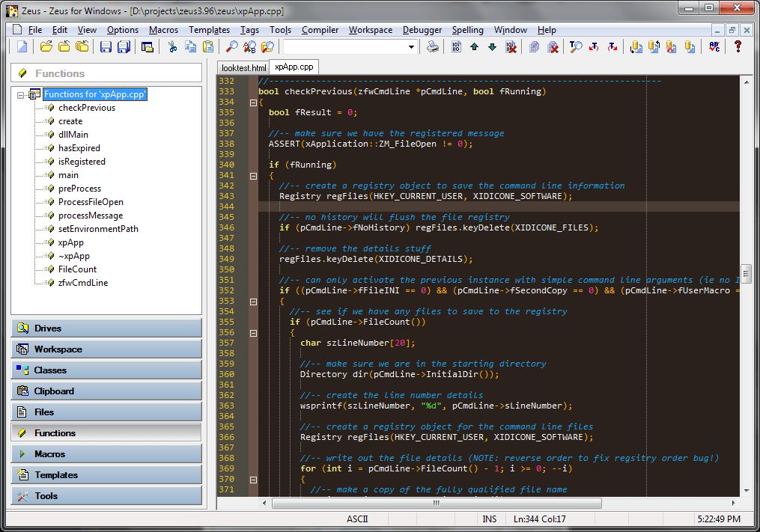
Task: Open the Clipboard panel button
Action: pyautogui.click(x=106, y=389)
